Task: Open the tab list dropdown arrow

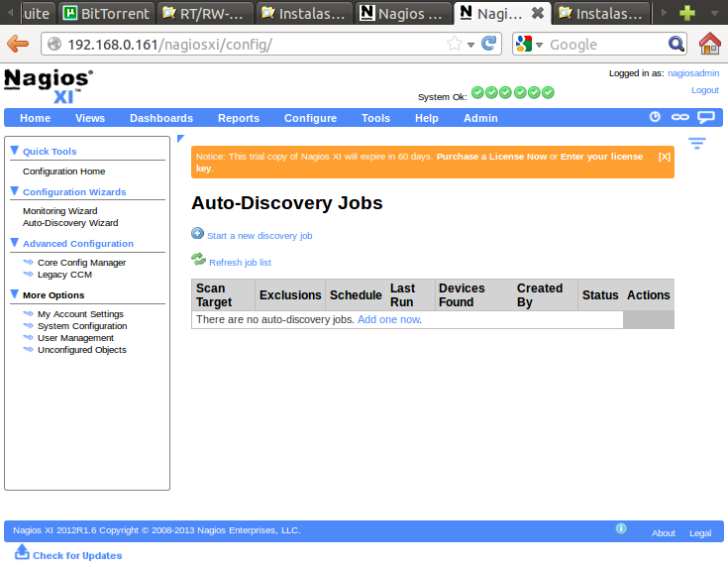Action: 715,13
